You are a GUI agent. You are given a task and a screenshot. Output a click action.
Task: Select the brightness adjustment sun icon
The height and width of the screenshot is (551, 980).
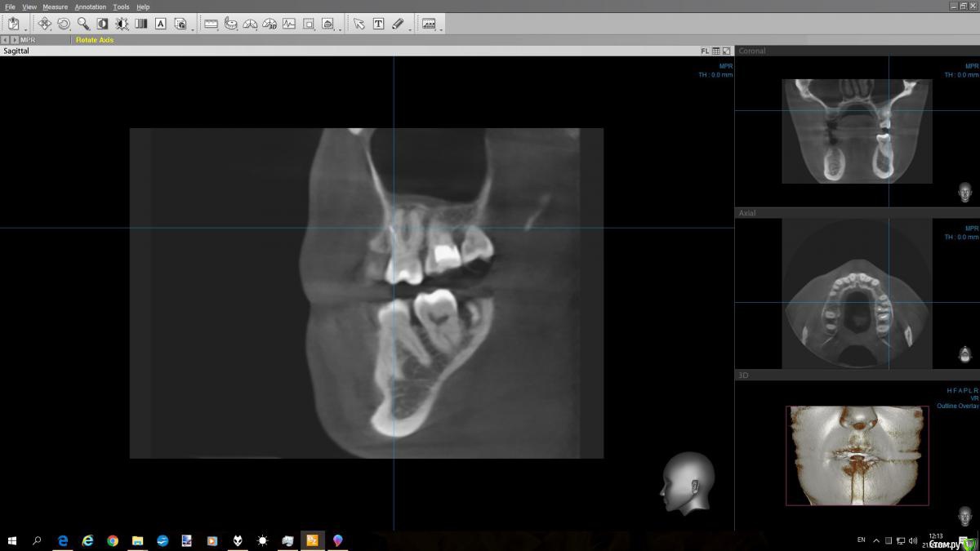122,24
